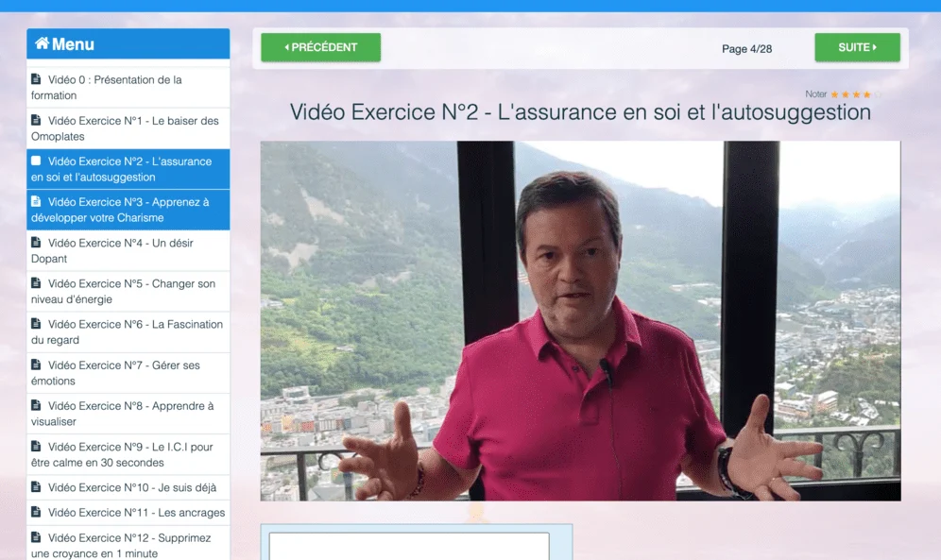Open Exercice N°6 - La Fascination du regard
Viewport: 941px width, 560px height.
128,331
